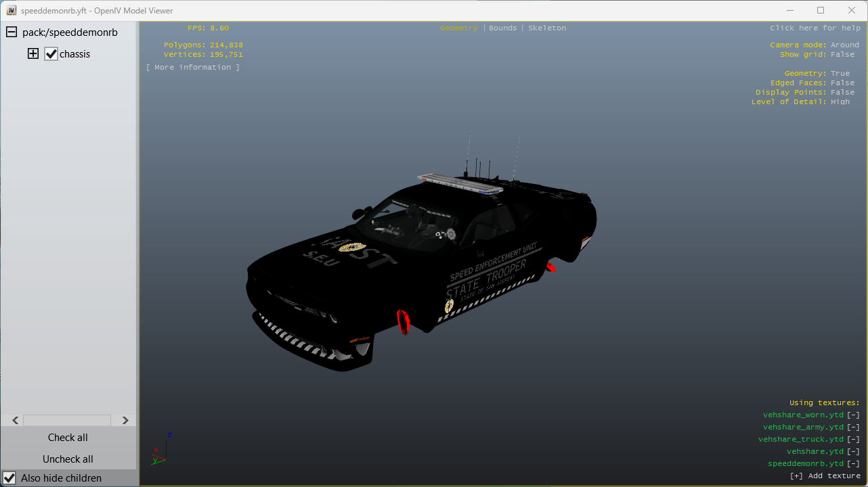
Task: Toggle the Show grid setting
Action: coord(842,55)
